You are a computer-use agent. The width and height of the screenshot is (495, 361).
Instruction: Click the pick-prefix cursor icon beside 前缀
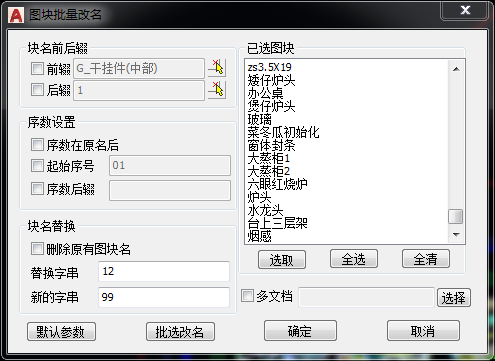click(x=217, y=68)
